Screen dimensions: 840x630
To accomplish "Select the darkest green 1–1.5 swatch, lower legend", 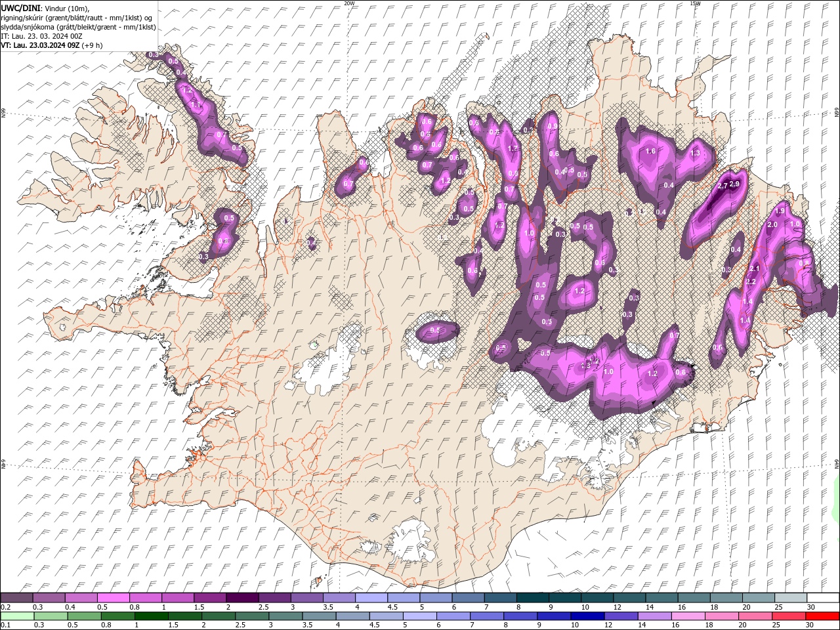I will [151, 616].
